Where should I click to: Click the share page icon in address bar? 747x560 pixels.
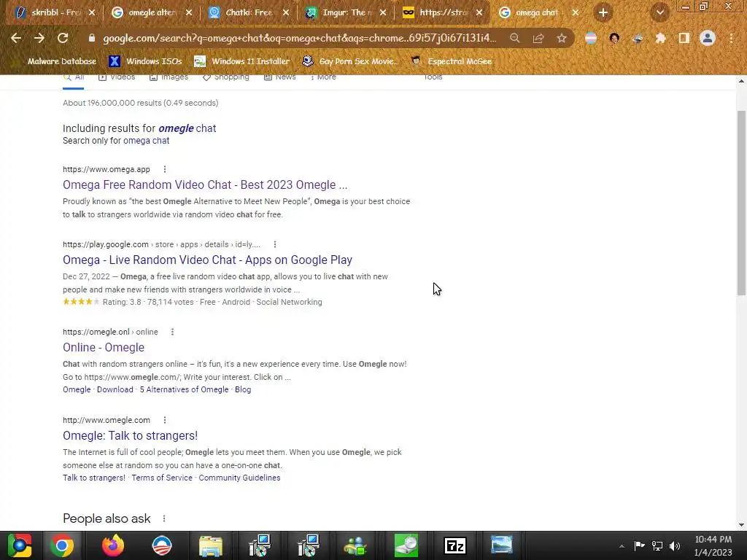tap(538, 38)
